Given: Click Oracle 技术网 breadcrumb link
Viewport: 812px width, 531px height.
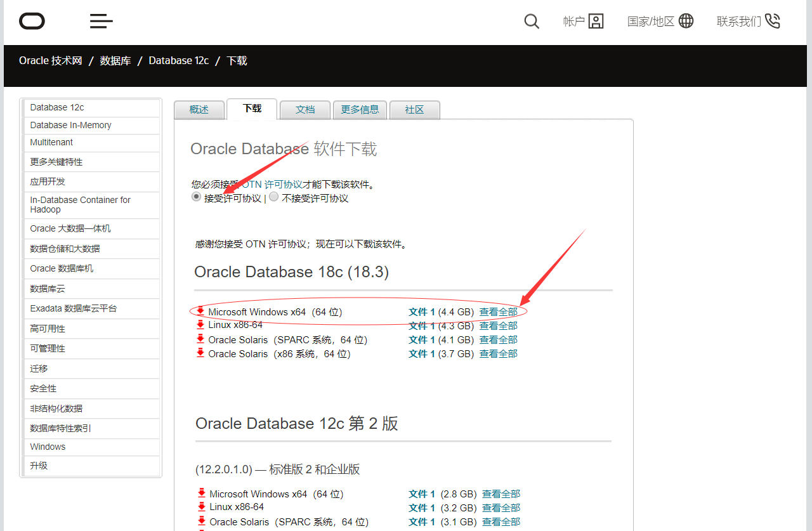Looking at the screenshot, I should [51, 61].
